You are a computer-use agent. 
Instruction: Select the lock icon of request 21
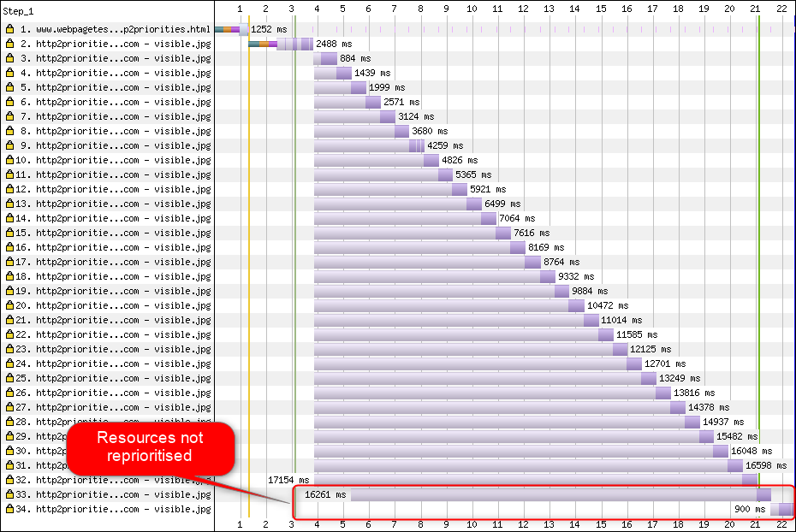tap(9, 320)
